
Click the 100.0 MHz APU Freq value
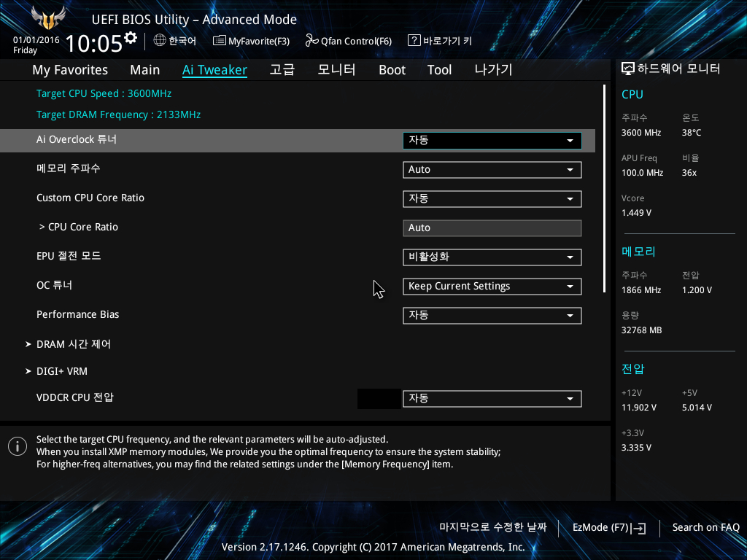coord(642,173)
